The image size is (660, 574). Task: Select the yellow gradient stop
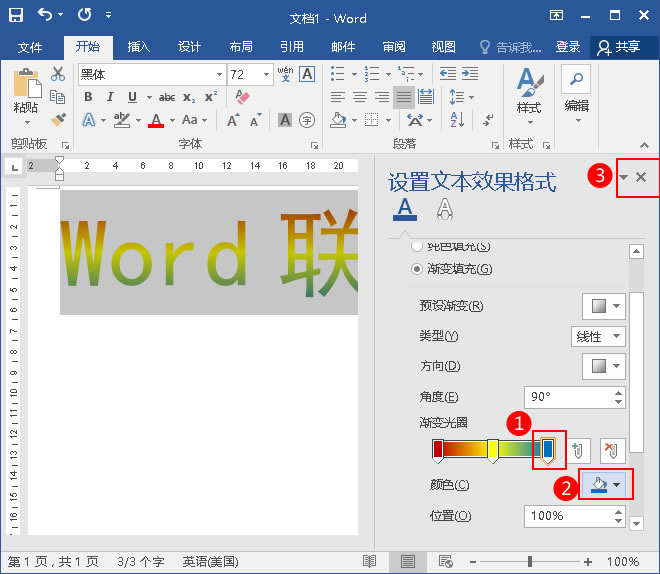click(x=493, y=450)
